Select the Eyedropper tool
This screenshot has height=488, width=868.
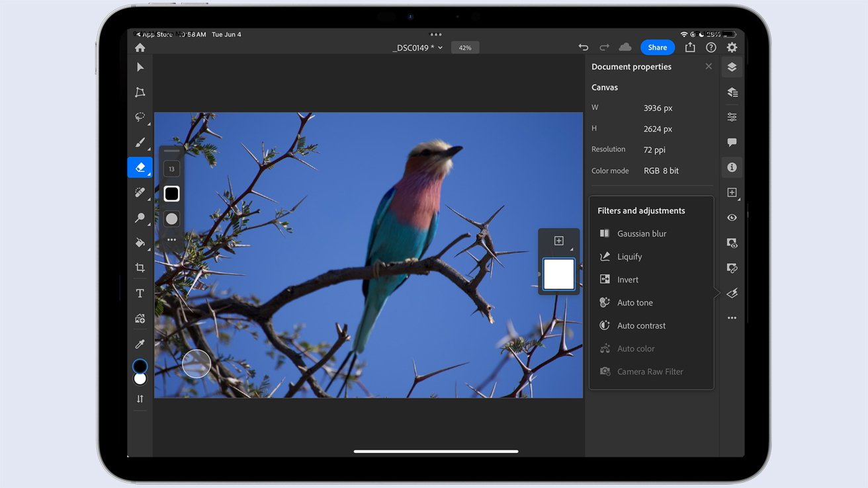(x=140, y=344)
